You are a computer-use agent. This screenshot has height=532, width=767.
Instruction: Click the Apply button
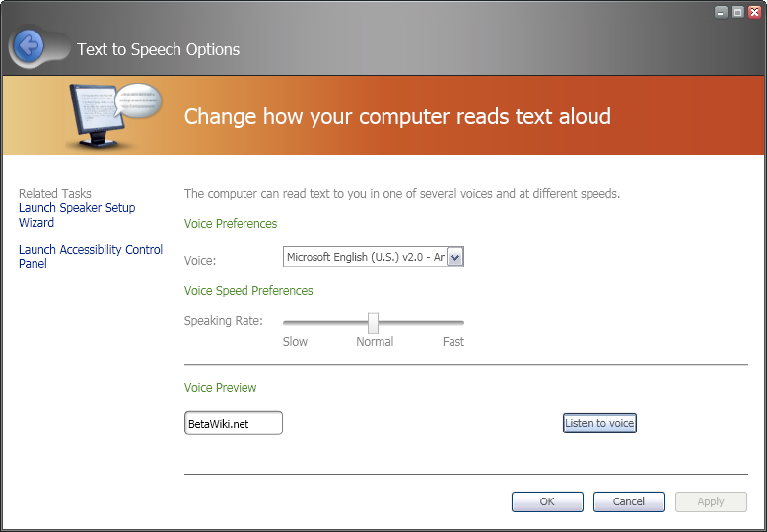[711, 502]
